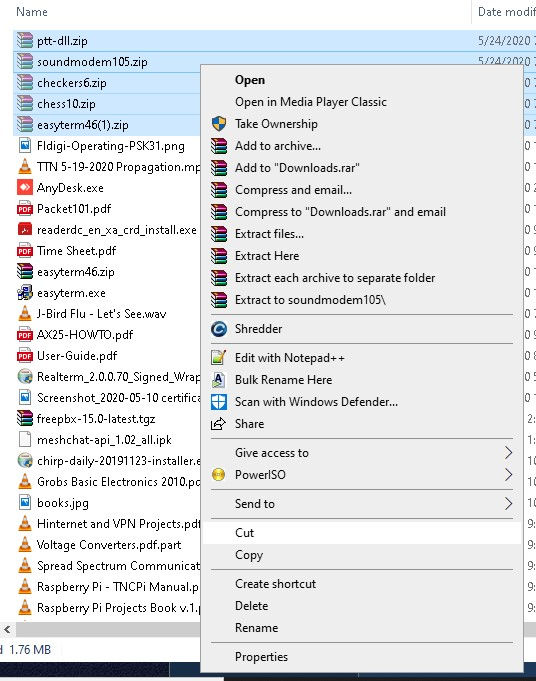Select Delete in the context menu
This screenshot has width=536, height=681.
tap(362, 606)
